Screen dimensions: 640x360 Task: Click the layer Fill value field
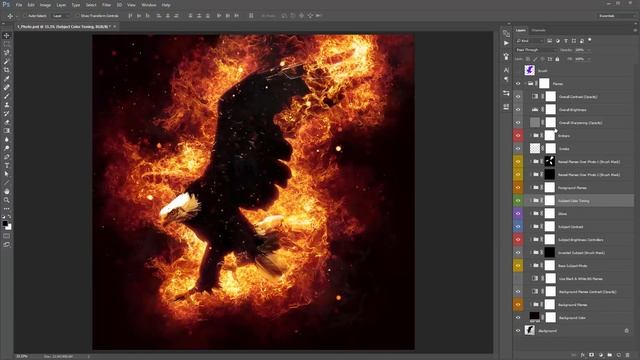click(x=580, y=59)
